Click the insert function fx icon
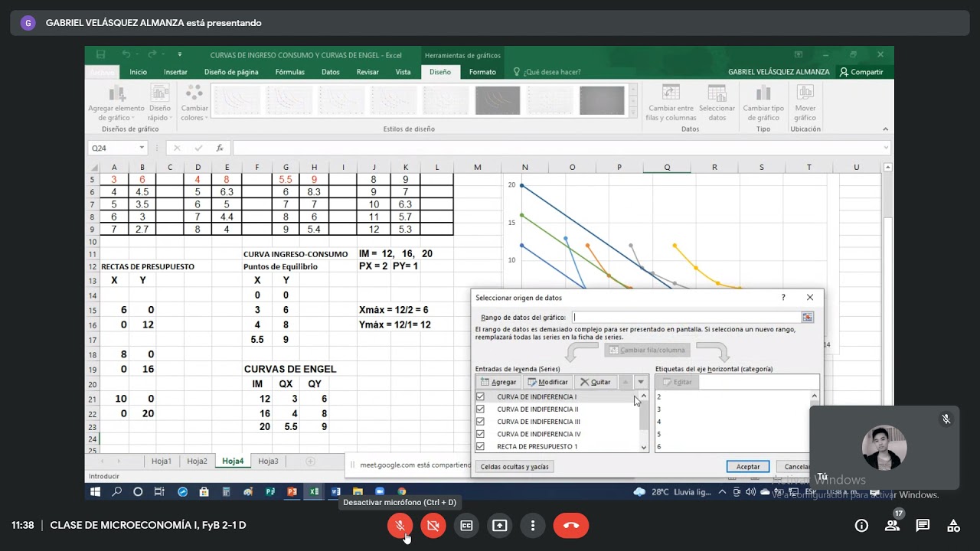The height and width of the screenshot is (551, 980). [220, 148]
